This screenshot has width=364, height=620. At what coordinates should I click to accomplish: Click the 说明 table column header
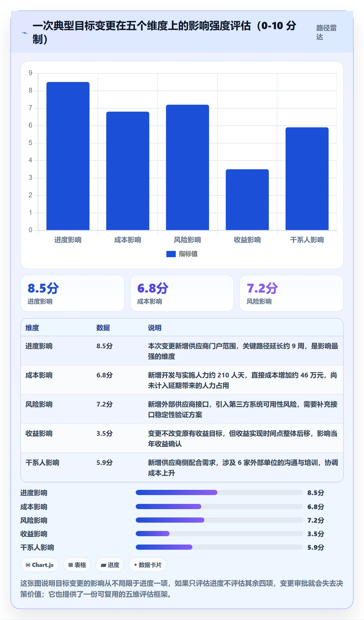pos(155,328)
